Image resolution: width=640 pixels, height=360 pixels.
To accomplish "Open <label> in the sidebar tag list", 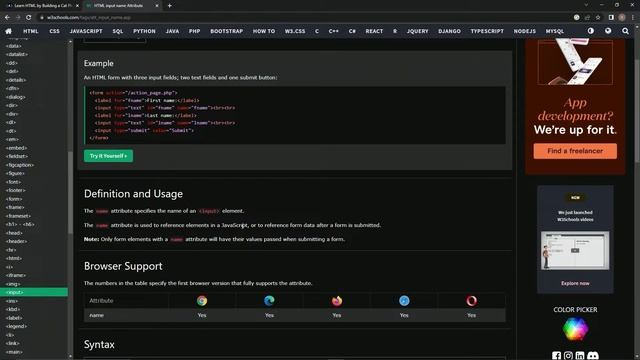I will tap(14, 318).
